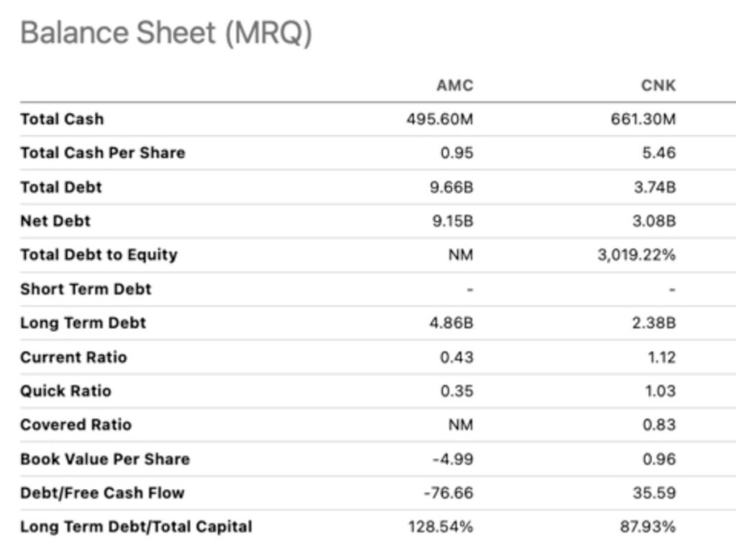Select AMC total debt 9.66B
Image resolution: width=736 pixels, height=560 pixels.
point(451,188)
